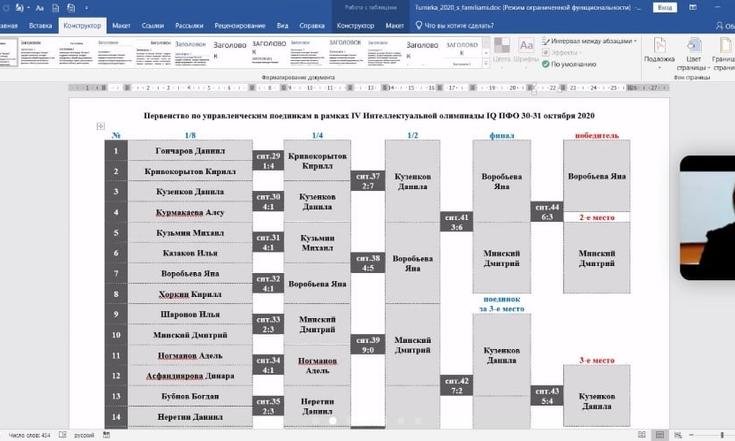This screenshot has height=441, width=735.
Task: Click the cell 'Курмакаева Алсу'
Action: click(190, 212)
